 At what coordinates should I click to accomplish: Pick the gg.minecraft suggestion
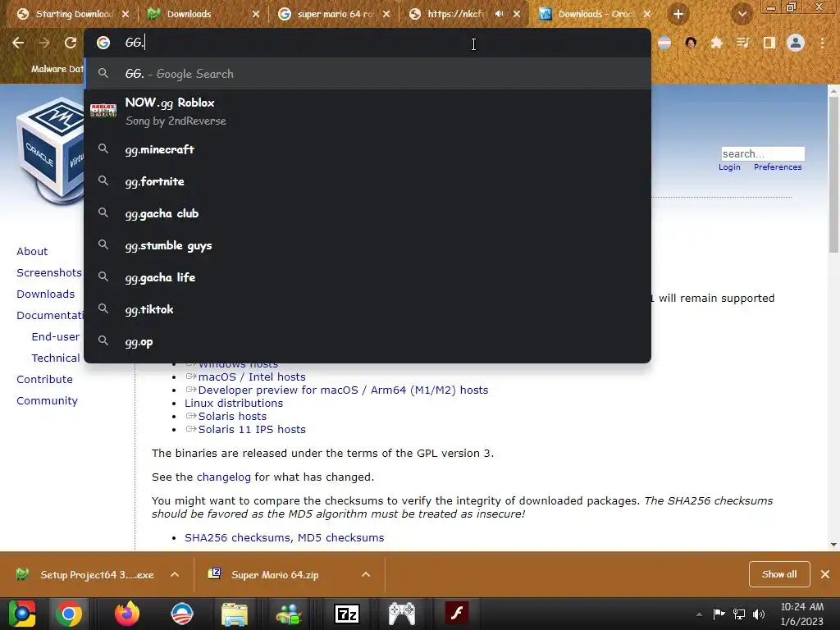pyautogui.click(x=367, y=149)
